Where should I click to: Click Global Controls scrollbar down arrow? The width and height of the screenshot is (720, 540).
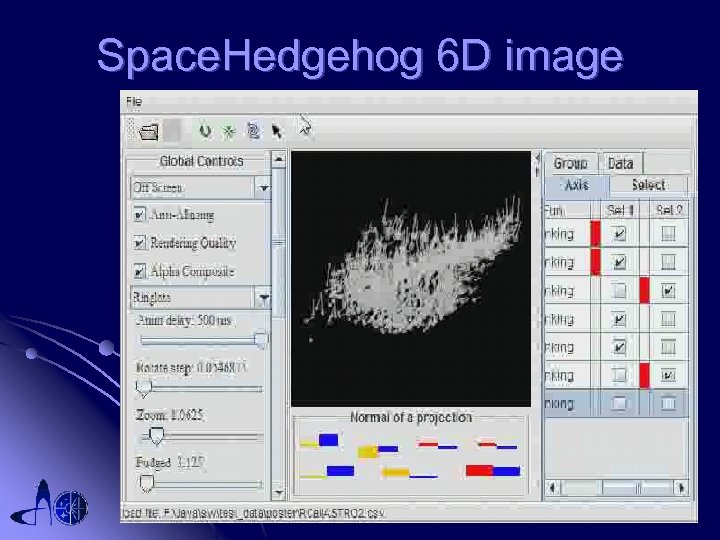coord(278,493)
